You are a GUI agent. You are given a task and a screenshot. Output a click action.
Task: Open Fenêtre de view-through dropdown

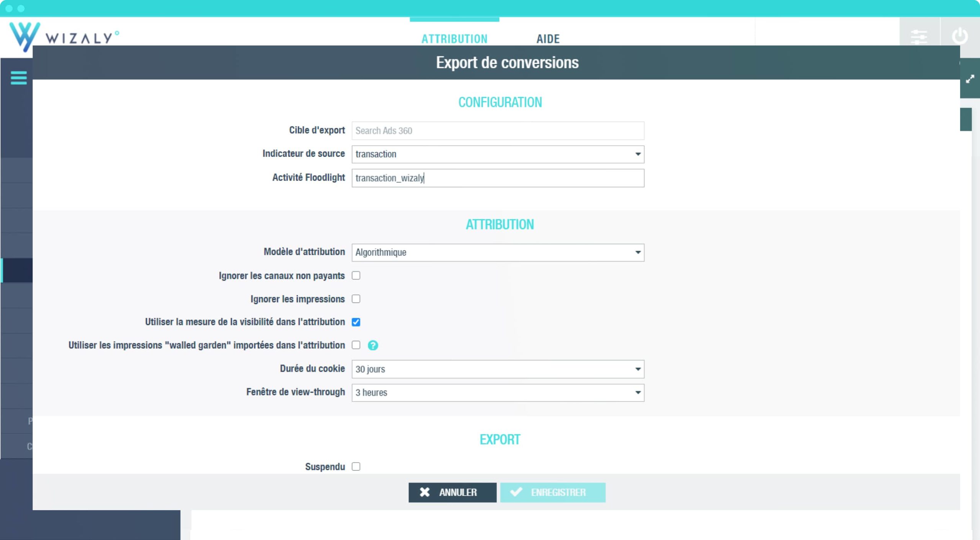coord(498,393)
